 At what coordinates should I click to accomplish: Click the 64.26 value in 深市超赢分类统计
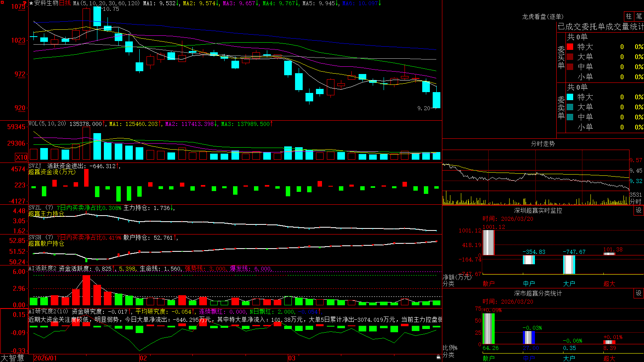pos(491,348)
